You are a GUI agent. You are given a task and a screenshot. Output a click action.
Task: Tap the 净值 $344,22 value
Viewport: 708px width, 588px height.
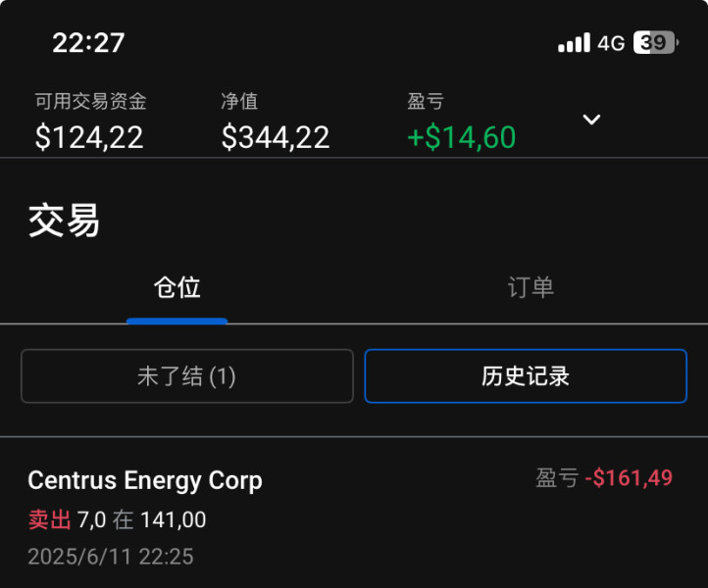(x=276, y=137)
